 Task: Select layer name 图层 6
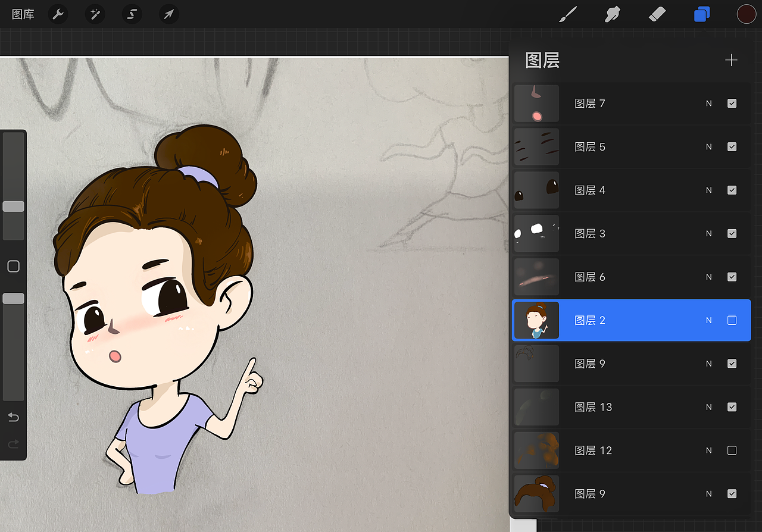coord(590,277)
